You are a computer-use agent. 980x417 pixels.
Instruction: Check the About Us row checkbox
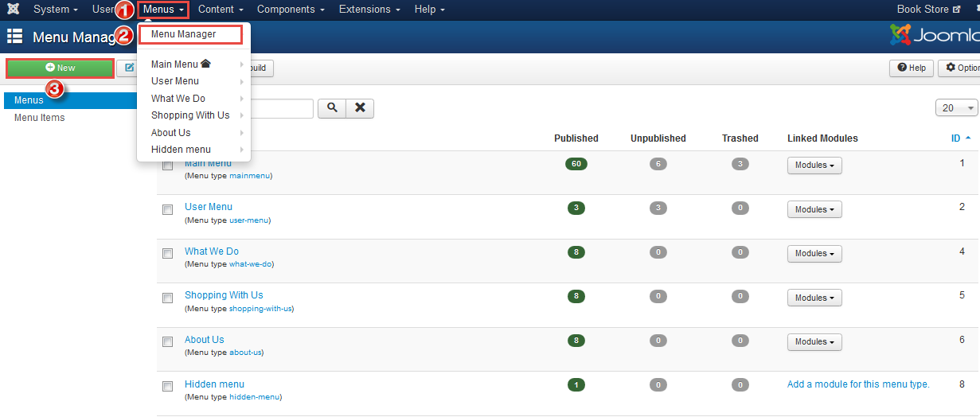167,342
